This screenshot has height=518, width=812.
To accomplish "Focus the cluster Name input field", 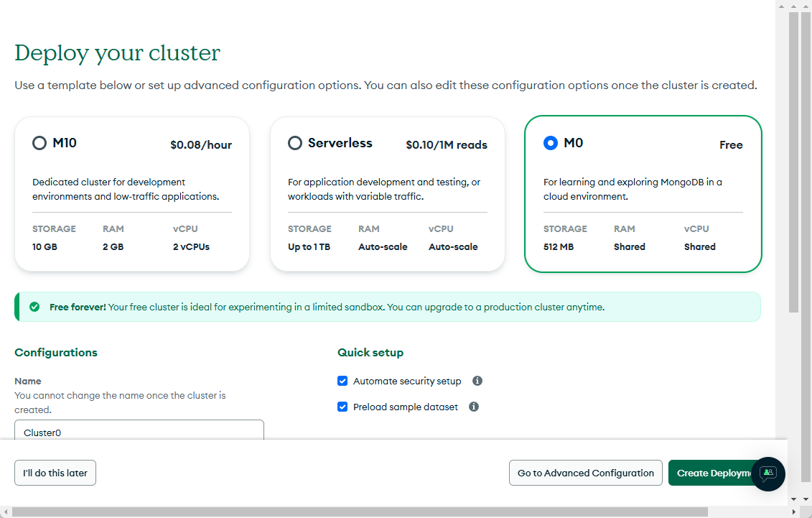I will [139, 431].
